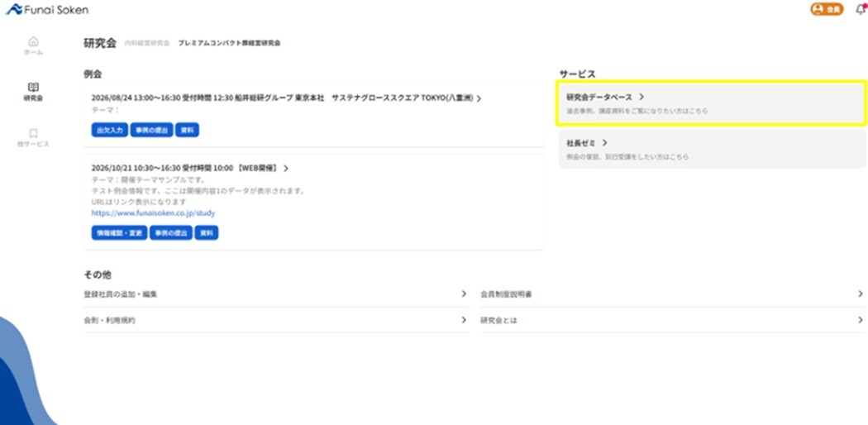This screenshot has height=425, width=868.
Task: Click the サービス section heading
Action: click(577, 74)
